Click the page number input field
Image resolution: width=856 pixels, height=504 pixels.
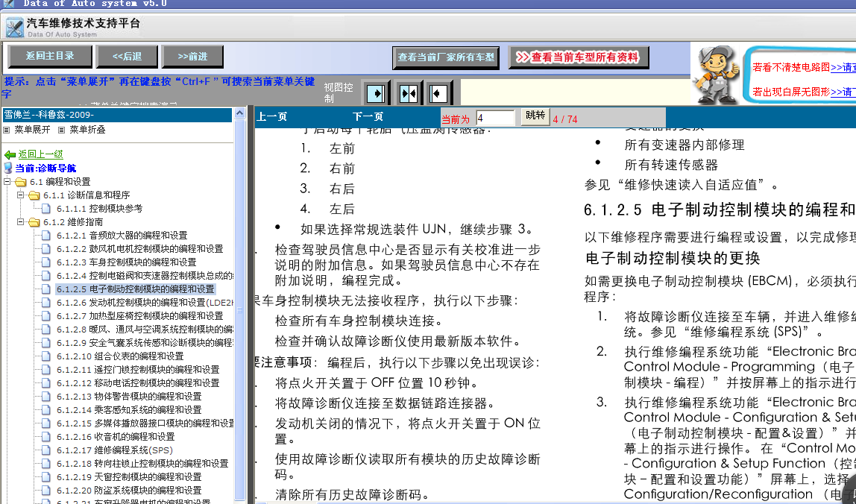(494, 118)
